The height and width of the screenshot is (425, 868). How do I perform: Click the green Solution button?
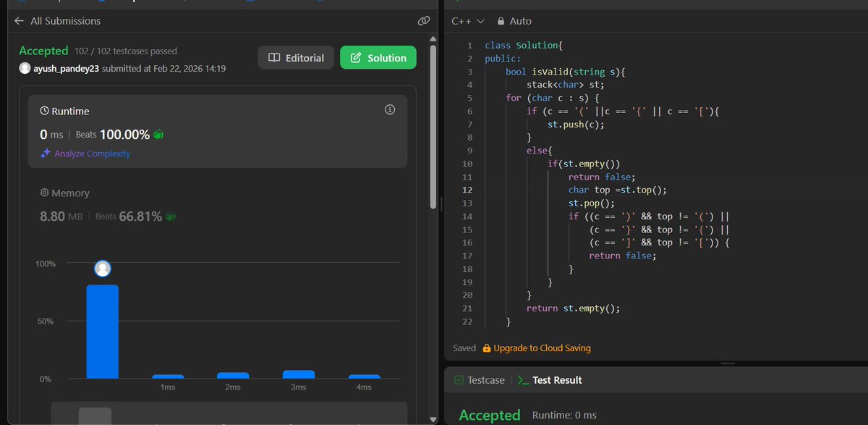pos(378,58)
